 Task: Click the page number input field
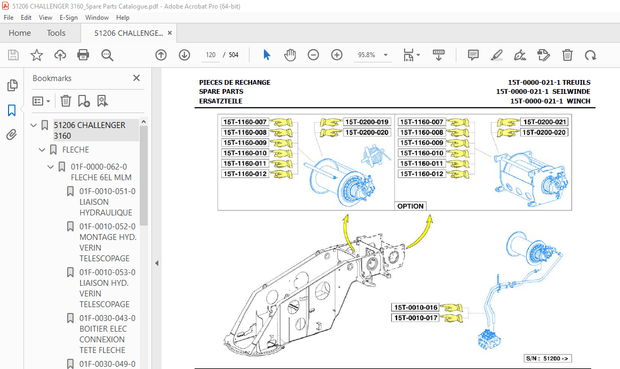(211, 55)
